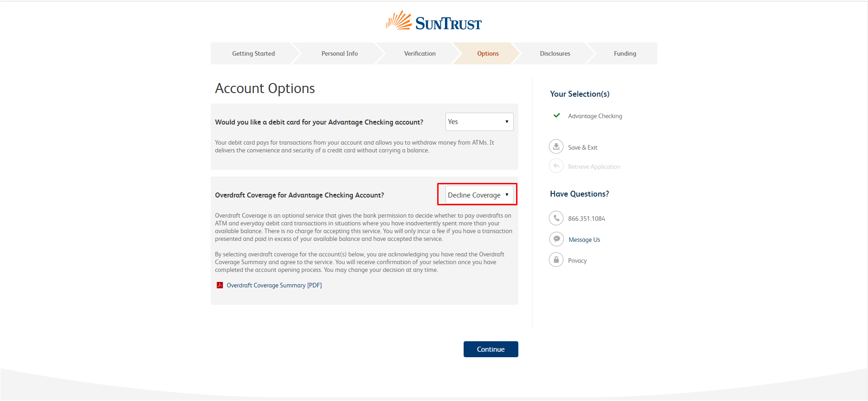The image size is (868, 401).
Task: Go to the Disclosures step
Action: [555, 53]
